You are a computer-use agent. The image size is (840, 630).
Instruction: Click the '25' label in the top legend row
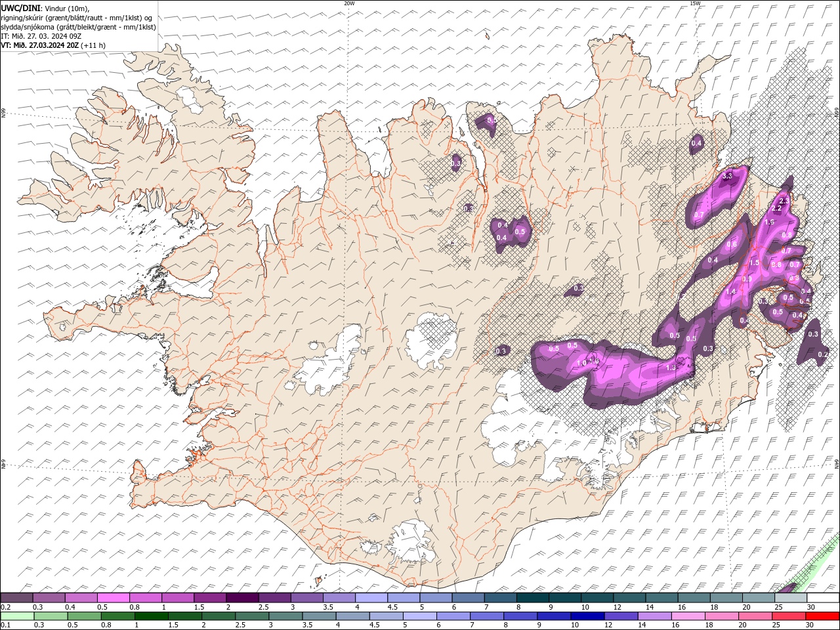[x=778, y=607]
